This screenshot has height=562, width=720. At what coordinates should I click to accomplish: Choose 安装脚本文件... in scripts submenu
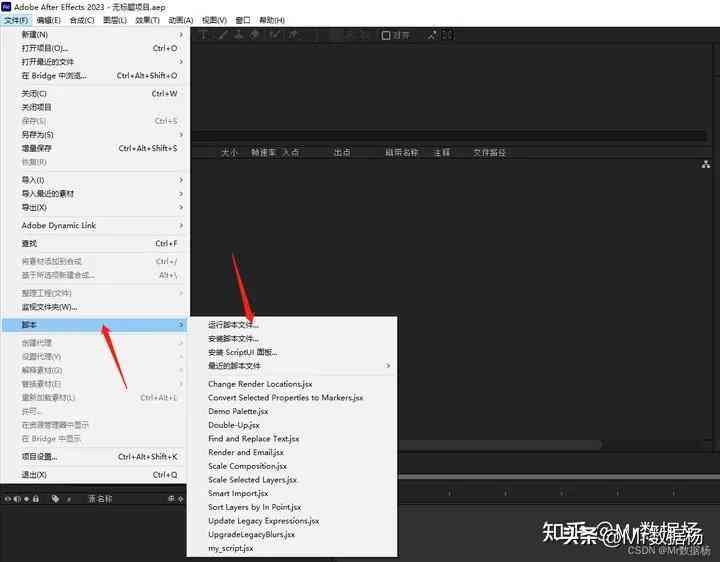pos(292,338)
